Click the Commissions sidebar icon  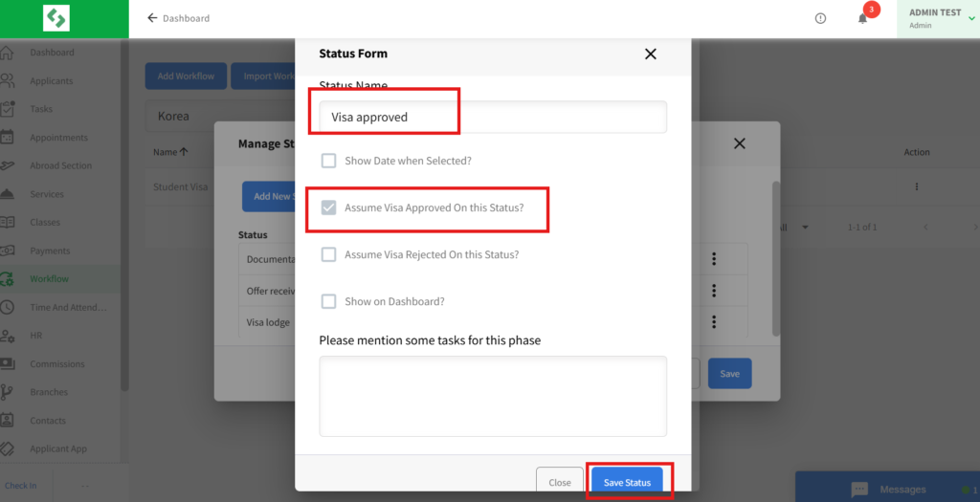click(8, 364)
